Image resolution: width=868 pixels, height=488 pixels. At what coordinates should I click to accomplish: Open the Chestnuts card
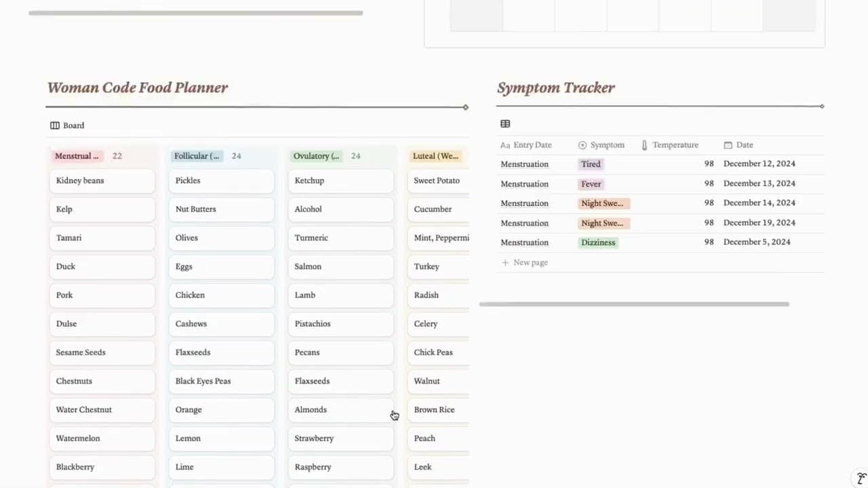coord(102,381)
